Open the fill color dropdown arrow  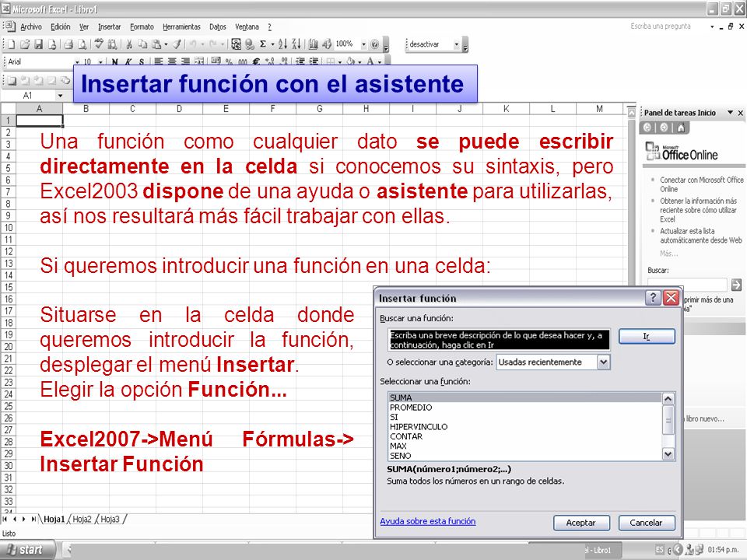point(359,62)
